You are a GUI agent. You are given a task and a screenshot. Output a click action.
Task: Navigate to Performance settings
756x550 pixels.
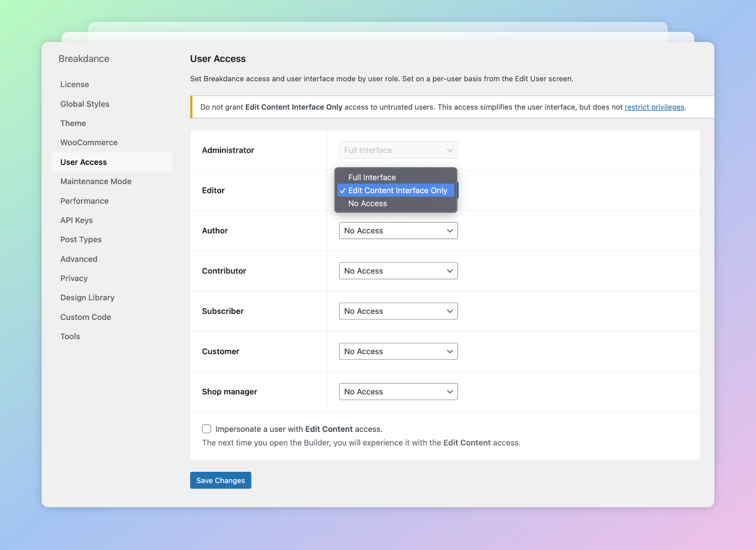84,201
